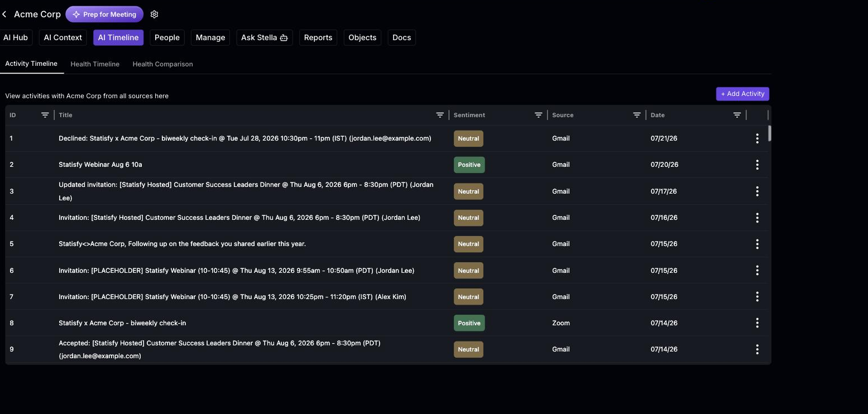This screenshot has width=868, height=414.
Task: Open the Health Comparison sub-tab
Action: (163, 64)
